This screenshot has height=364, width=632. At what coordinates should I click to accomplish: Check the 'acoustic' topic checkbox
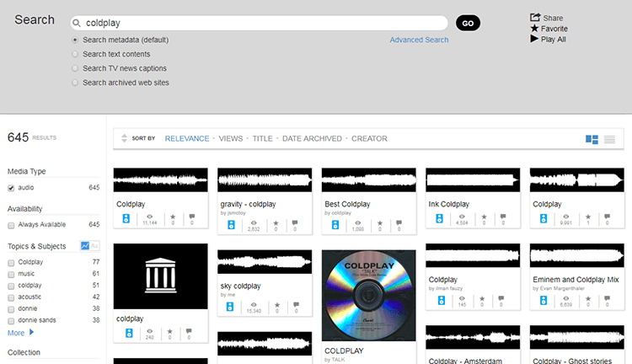pyautogui.click(x=11, y=298)
